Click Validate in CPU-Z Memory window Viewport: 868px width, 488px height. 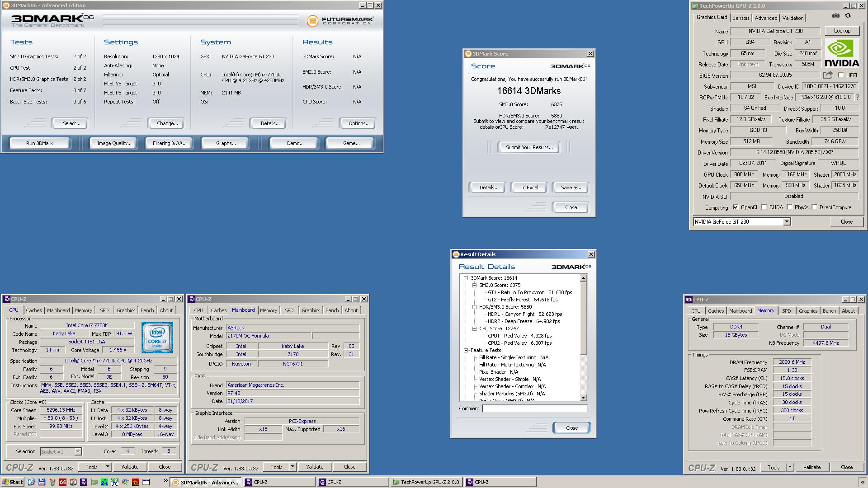pyautogui.click(x=812, y=467)
